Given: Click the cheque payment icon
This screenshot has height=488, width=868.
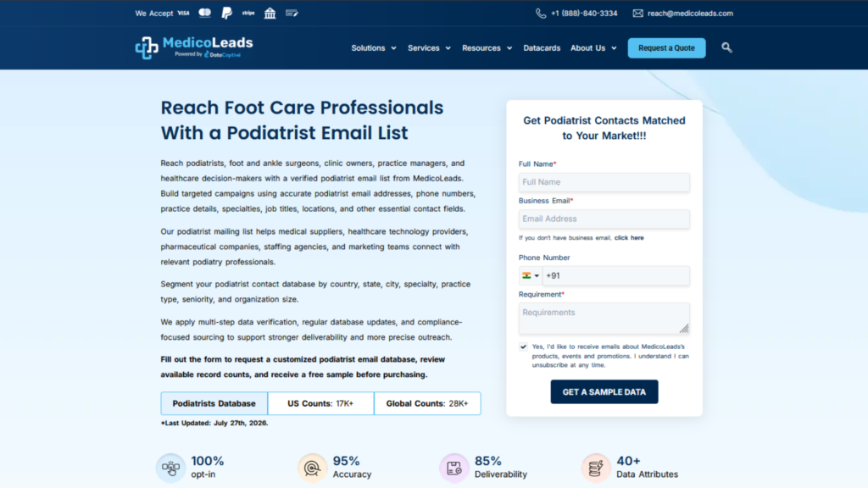Looking at the screenshot, I should coord(292,13).
